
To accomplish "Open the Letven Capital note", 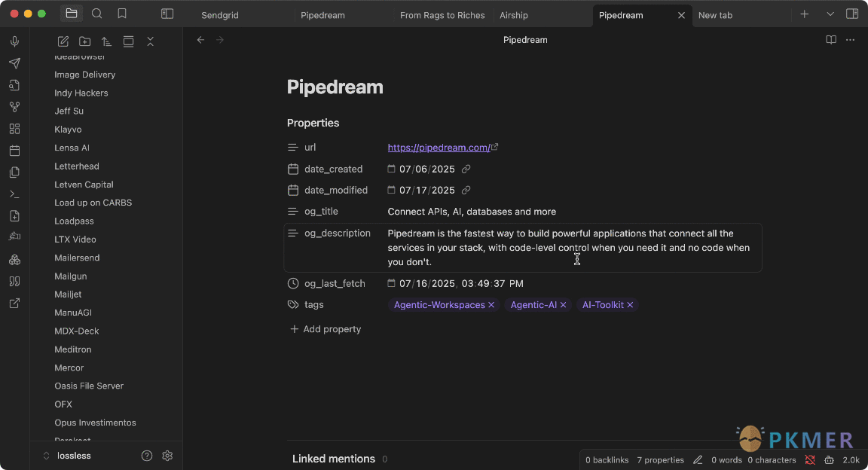I will pyautogui.click(x=84, y=185).
